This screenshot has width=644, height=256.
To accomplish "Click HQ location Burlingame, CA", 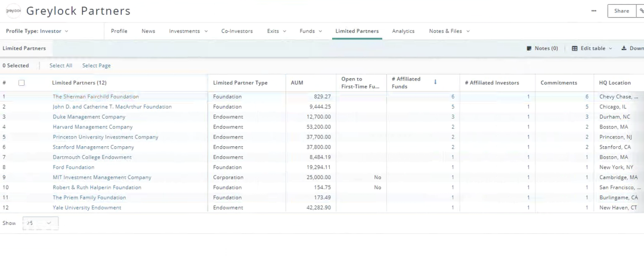I will coord(618,198).
